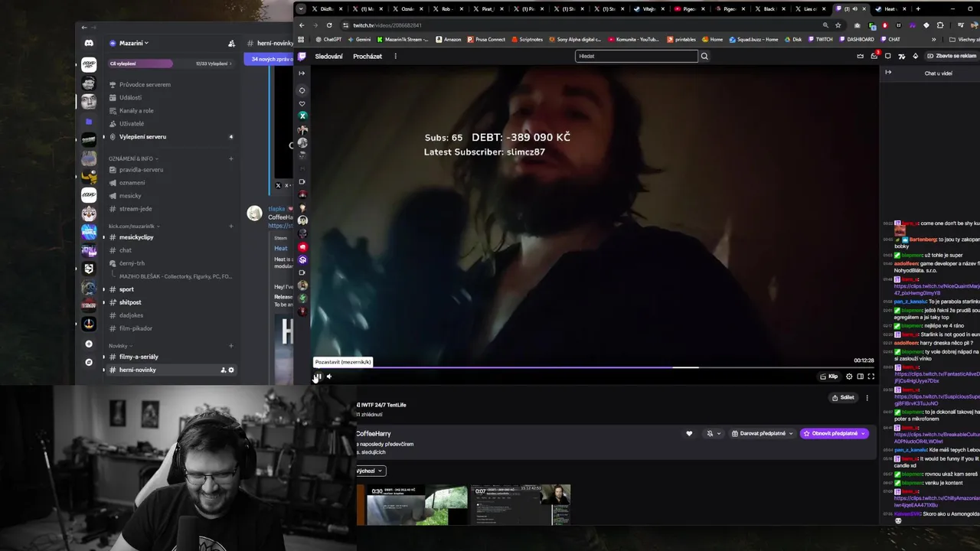The image size is (980, 551).
Task: Toggle theatre mode in the video player
Action: pyautogui.click(x=860, y=377)
